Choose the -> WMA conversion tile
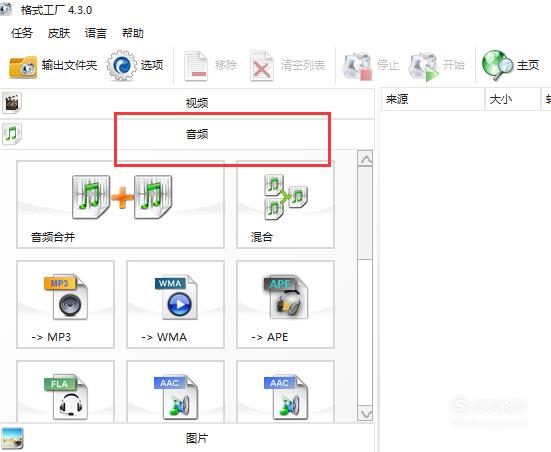 (x=175, y=304)
